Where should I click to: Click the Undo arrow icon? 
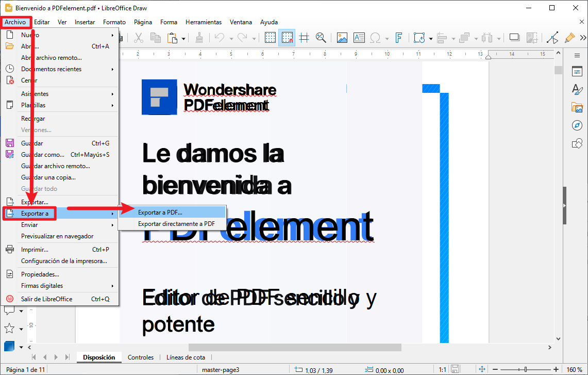click(x=220, y=38)
